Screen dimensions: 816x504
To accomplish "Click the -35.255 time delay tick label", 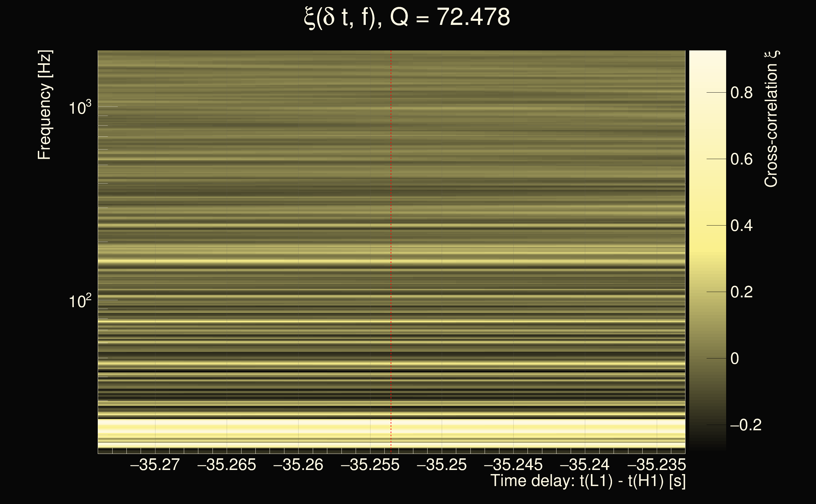I will tap(370, 465).
